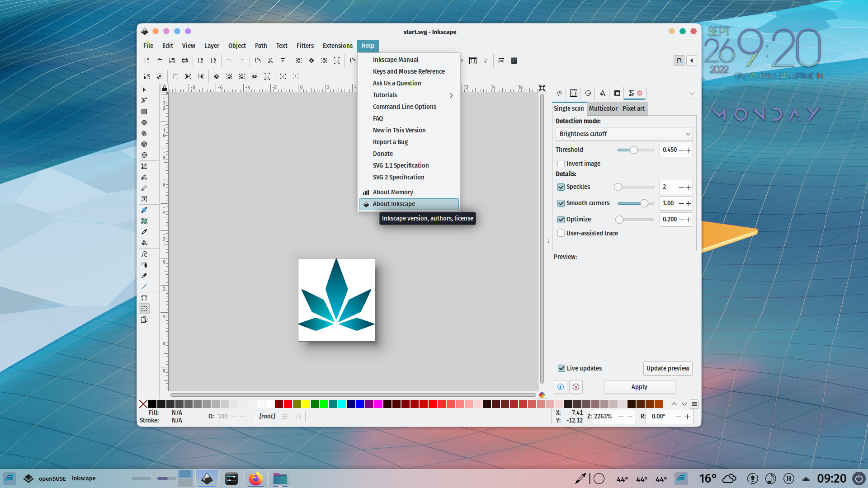Click the Apply button
868x488 pixels.
click(639, 387)
